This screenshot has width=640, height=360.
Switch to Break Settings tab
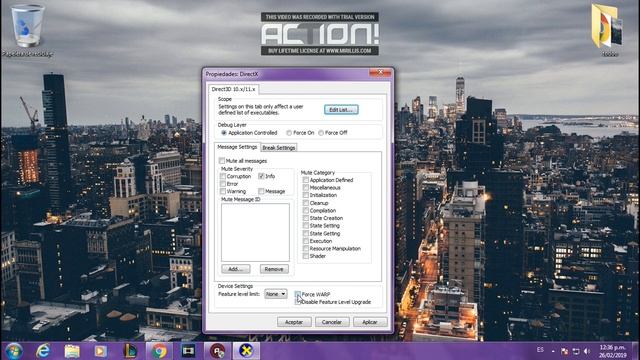pyautogui.click(x=279, y=148)
